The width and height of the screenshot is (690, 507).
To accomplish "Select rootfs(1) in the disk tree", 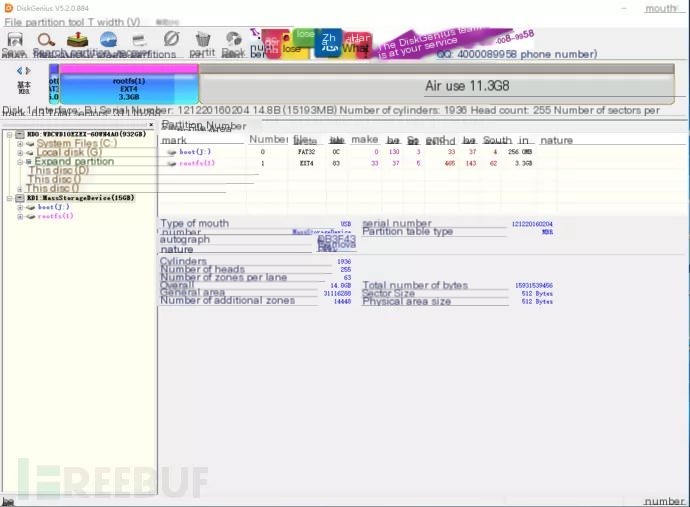I will click(55, 216).
